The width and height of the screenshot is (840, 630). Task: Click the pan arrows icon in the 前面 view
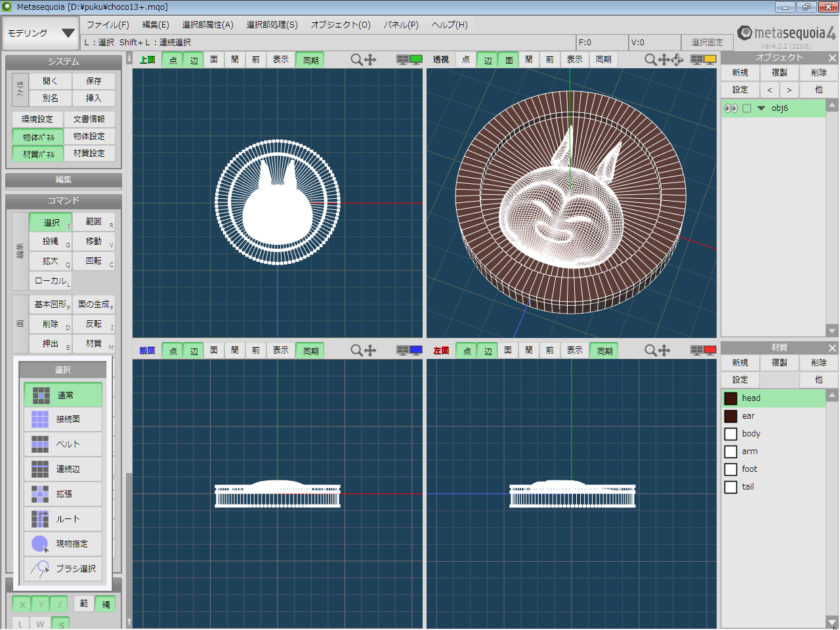click(x=370, y=350)
